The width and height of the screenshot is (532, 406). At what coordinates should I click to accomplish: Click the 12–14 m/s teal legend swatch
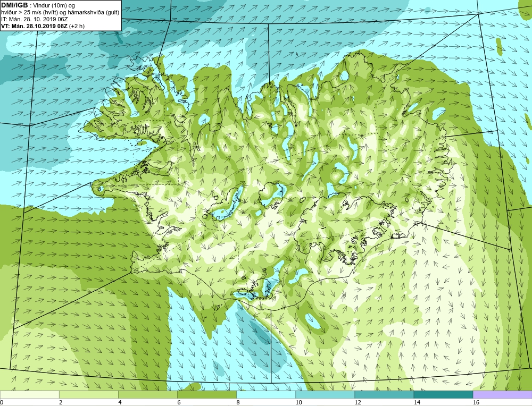tap(384, 394)
